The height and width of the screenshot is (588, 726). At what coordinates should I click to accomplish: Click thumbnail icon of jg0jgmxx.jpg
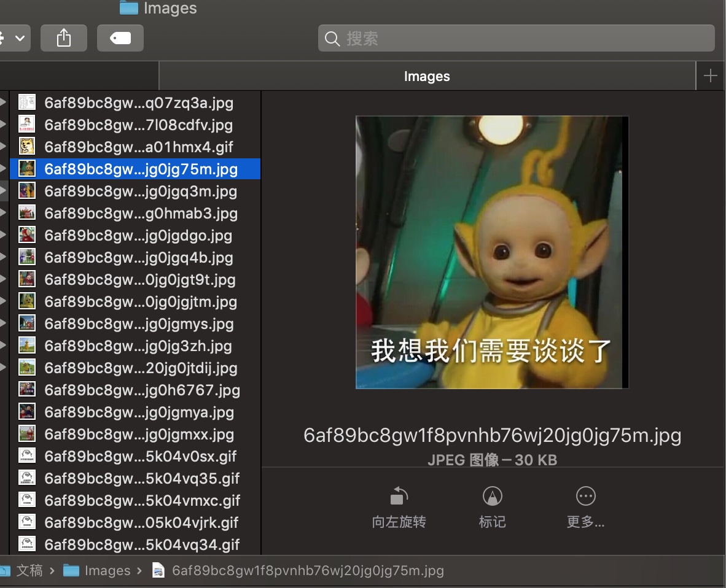coord(27,434)
